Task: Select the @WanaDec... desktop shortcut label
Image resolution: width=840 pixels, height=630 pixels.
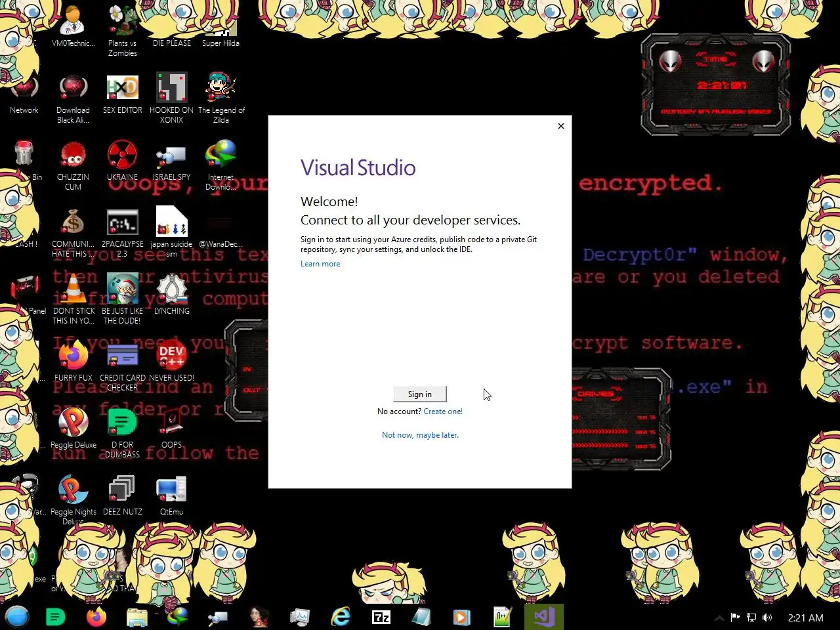Action: [221, 244]
